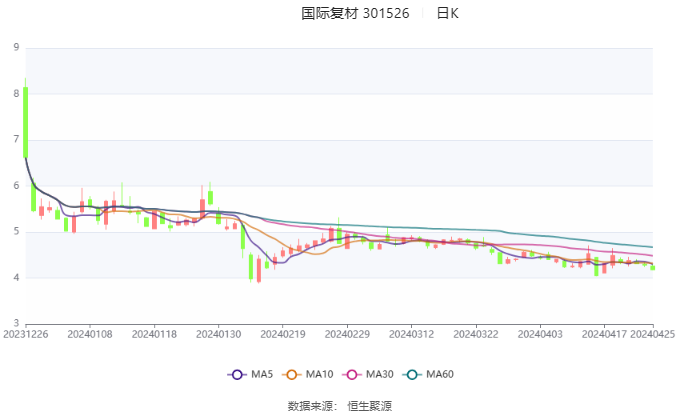The width and height of the screenshot is (680, 413).
Task: Click the x-axis date 20240417
Action: 605,334
